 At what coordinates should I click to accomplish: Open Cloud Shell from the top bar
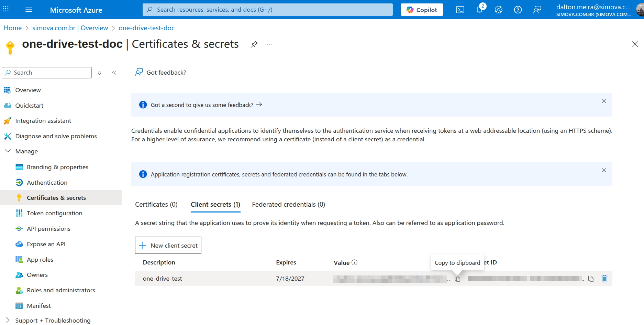(460, 10)
